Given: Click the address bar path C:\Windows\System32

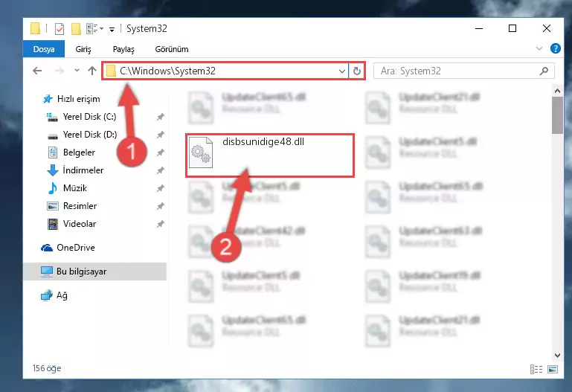Looking at the screenshot, I should [168, 71].
